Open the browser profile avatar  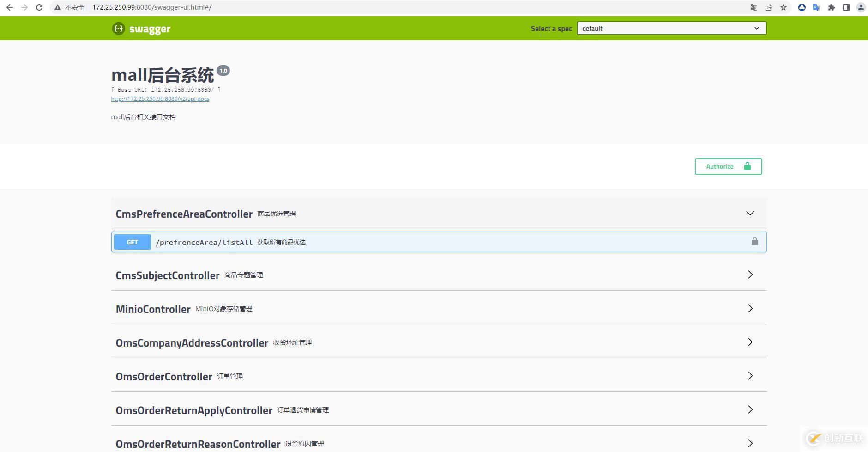pos(861,7)
